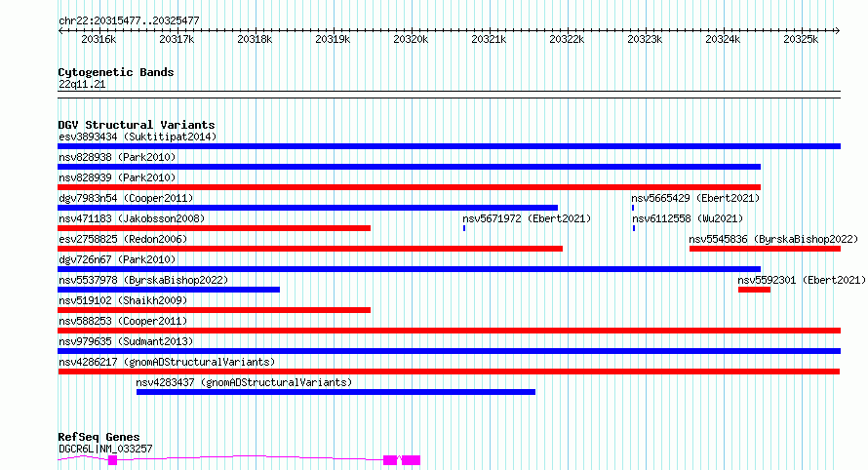Viewport: 868px width, 470px height.
Task: Open the nsv828939 (Park2010) variant label
Action: coord(117,177)
